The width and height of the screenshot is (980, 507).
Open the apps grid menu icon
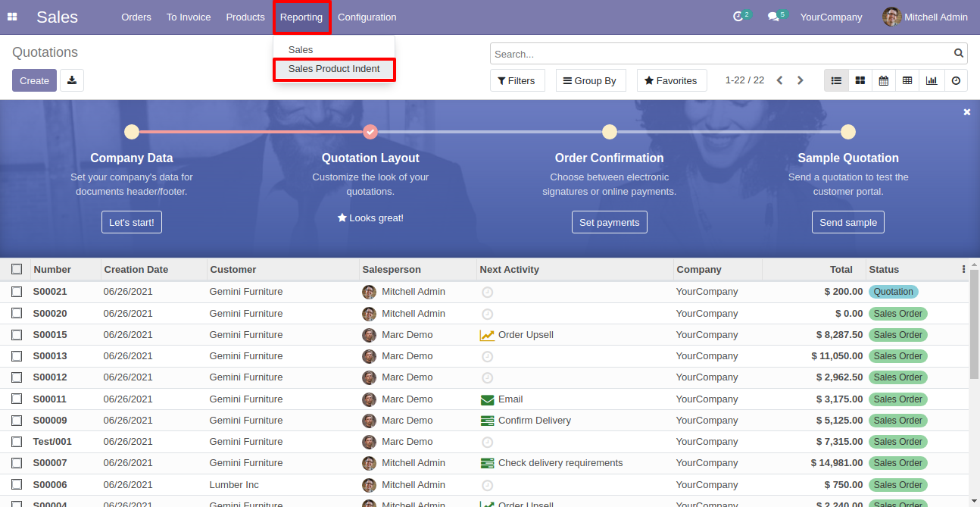tap(12, 17)
